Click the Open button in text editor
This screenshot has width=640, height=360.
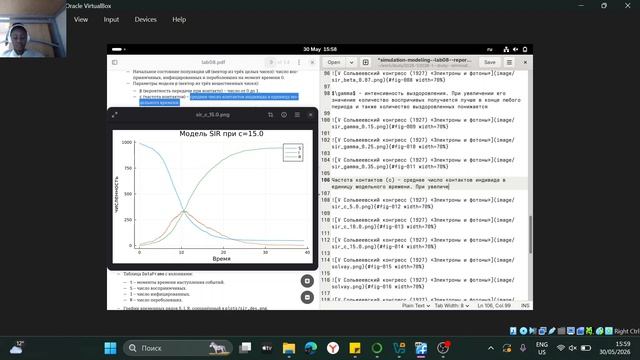point(334,62)
